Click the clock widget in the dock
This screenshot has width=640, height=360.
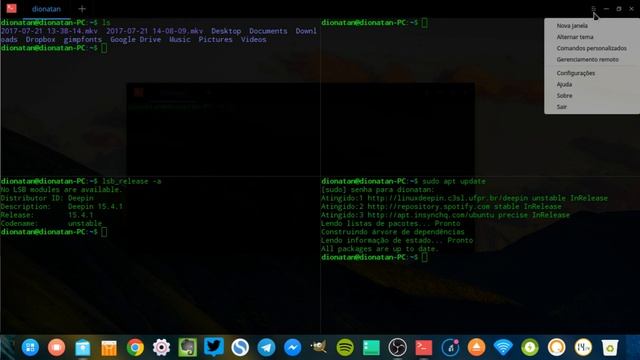(583, 348)
